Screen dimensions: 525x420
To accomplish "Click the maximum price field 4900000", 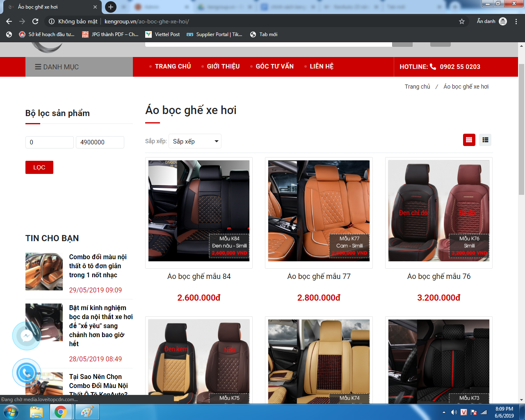I will pos(100,142).
